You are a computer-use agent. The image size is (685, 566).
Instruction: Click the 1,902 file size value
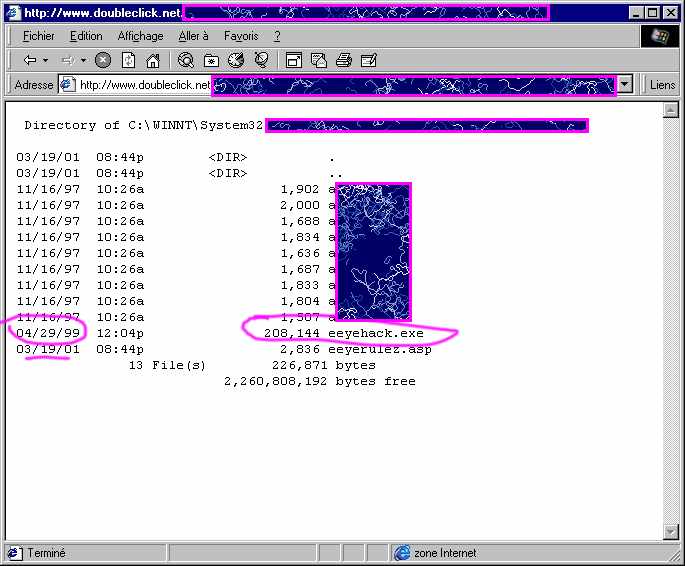(x=300, y=189)
